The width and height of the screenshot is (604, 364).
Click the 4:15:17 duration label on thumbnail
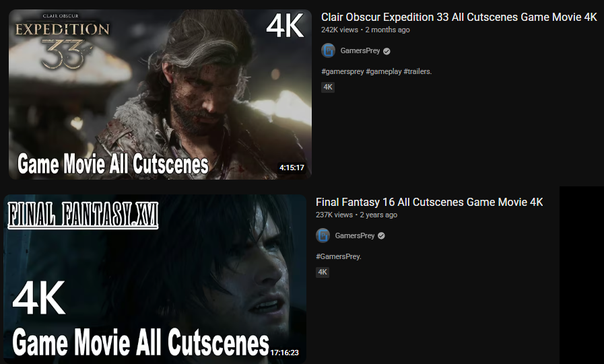click(x=292, y=168)
